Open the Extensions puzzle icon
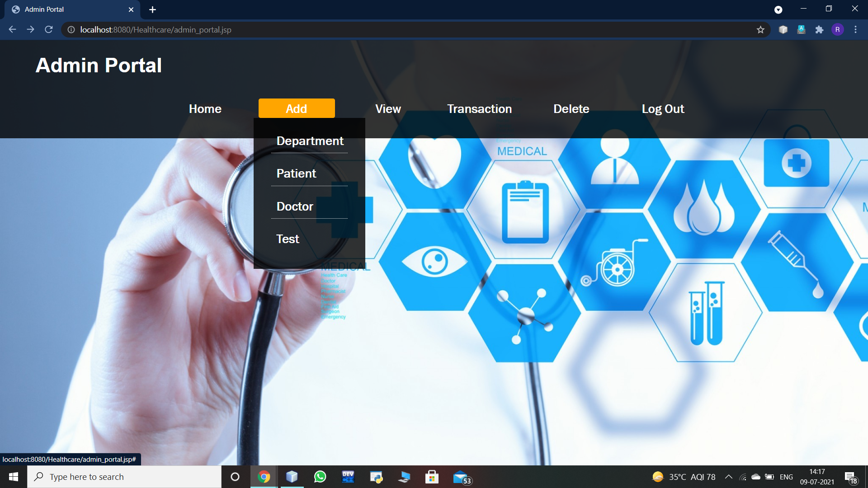Screen dimensions: 868x488 tap(819, 29)
